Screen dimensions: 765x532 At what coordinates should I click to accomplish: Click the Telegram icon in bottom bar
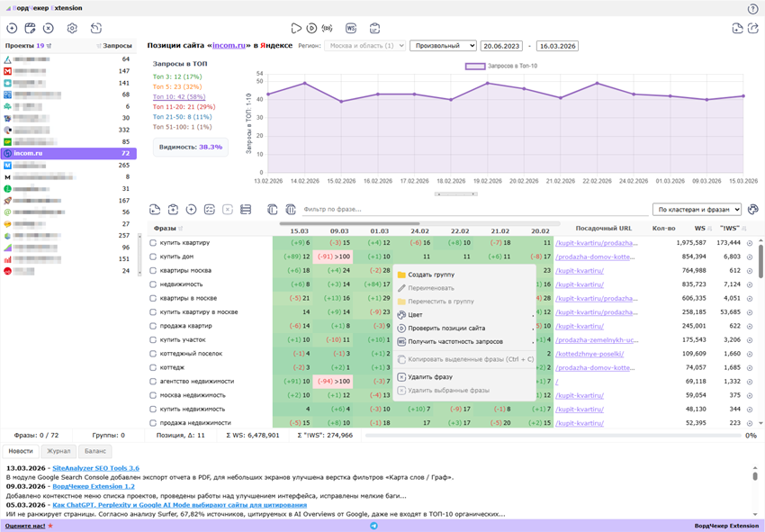(x=373, y=526)
